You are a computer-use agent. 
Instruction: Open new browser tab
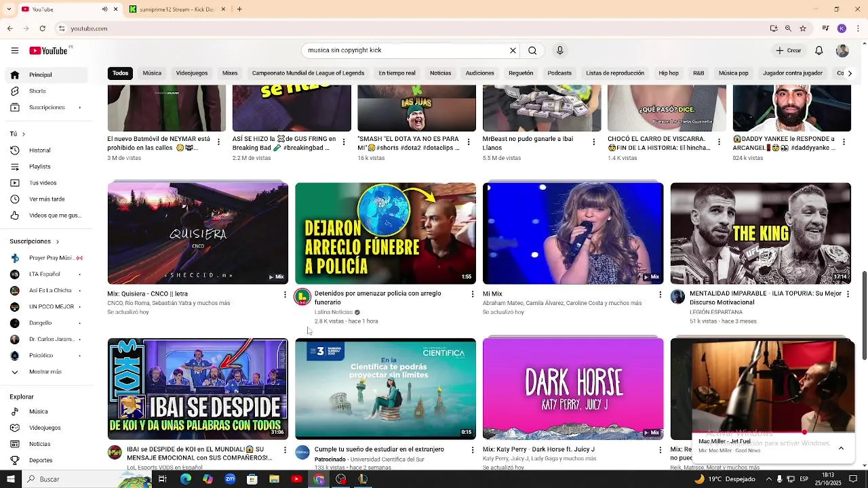click(x=239, y=9)
